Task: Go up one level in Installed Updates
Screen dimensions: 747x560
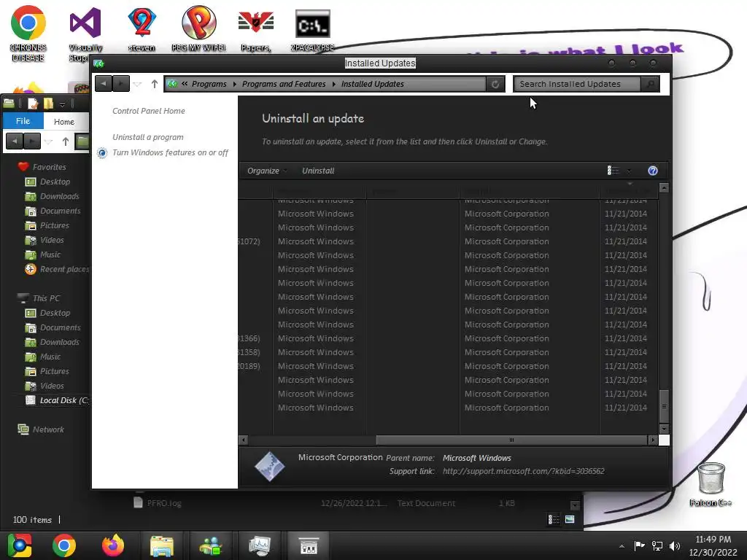Action: click(155, 84)
